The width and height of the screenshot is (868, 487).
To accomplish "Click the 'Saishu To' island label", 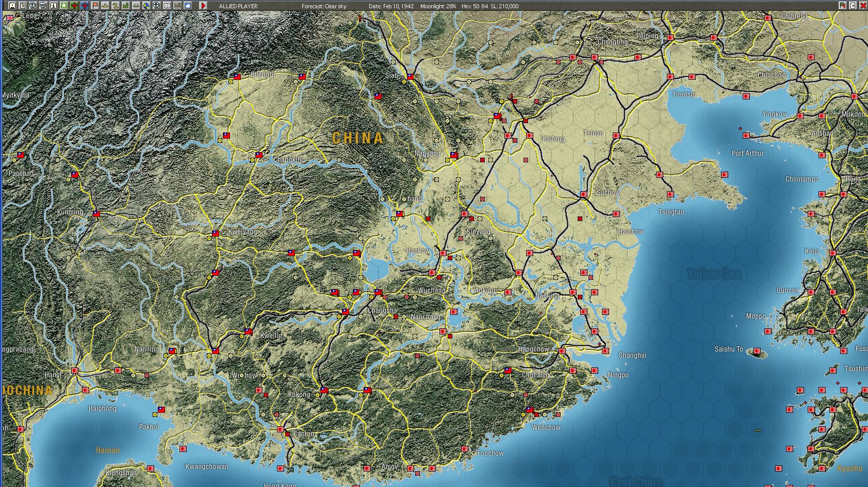I will [x=729, y=349].
